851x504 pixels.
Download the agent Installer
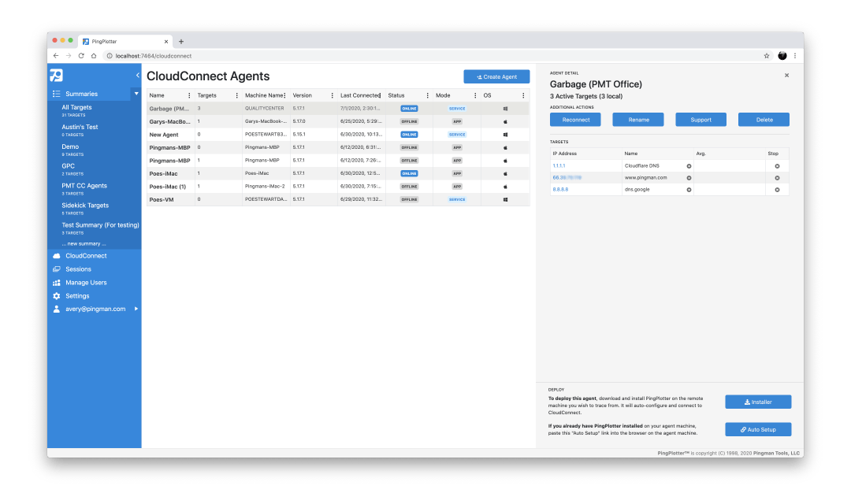click(758, 402)
